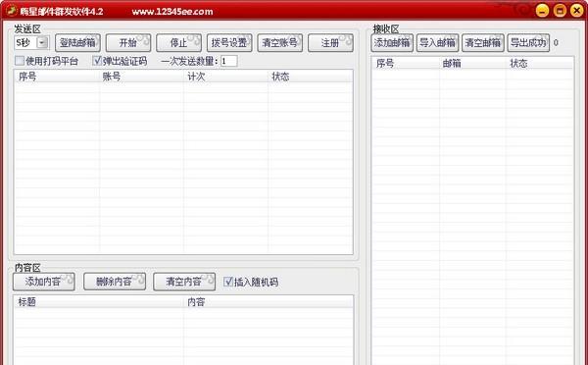Clear all content with 清空内容
Screen dimensions: 588x365
pyautogui.click(x=184, y=282)
